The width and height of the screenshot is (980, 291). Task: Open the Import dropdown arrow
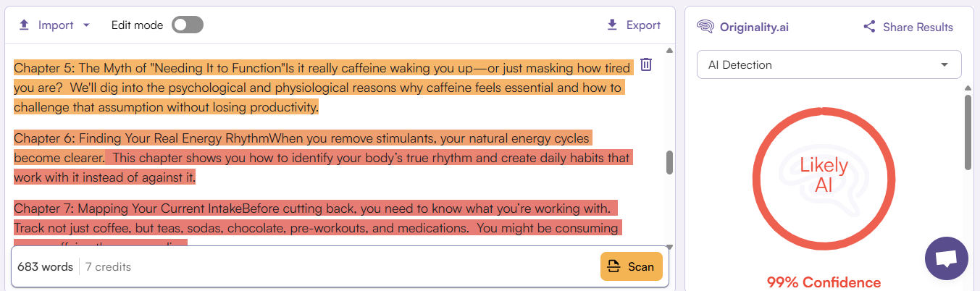(87, 25)
